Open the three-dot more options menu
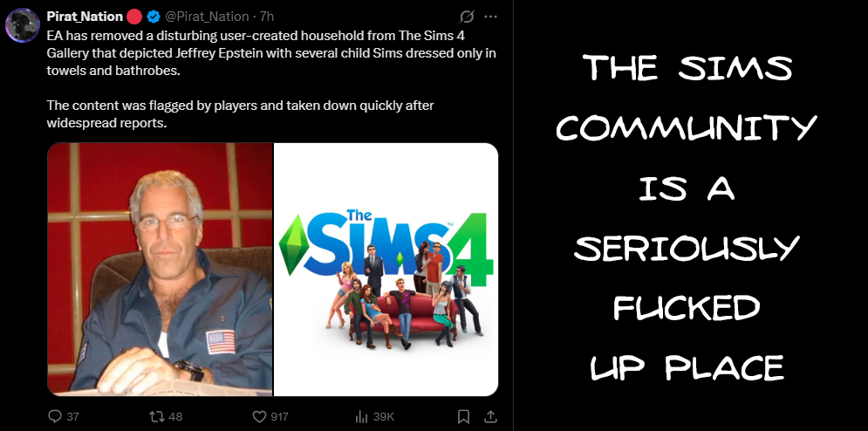 click(x=490, y=17)
